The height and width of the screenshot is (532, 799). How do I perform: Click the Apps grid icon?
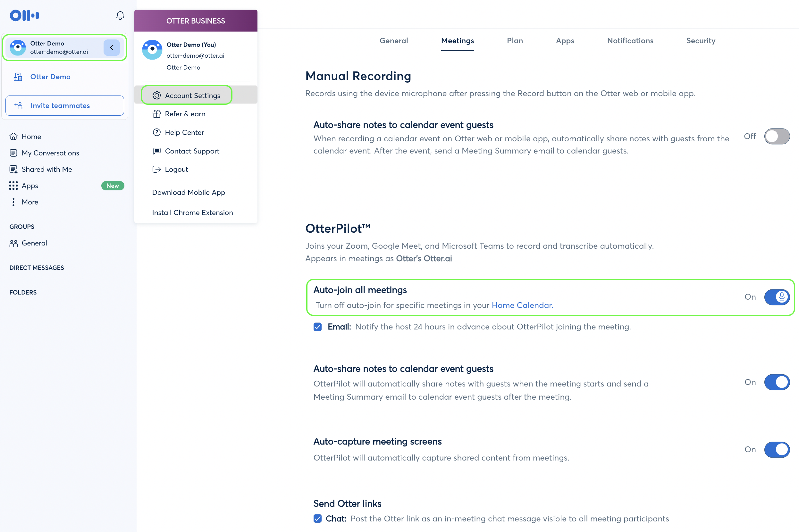pyautogui.click(x=13, y=186)
